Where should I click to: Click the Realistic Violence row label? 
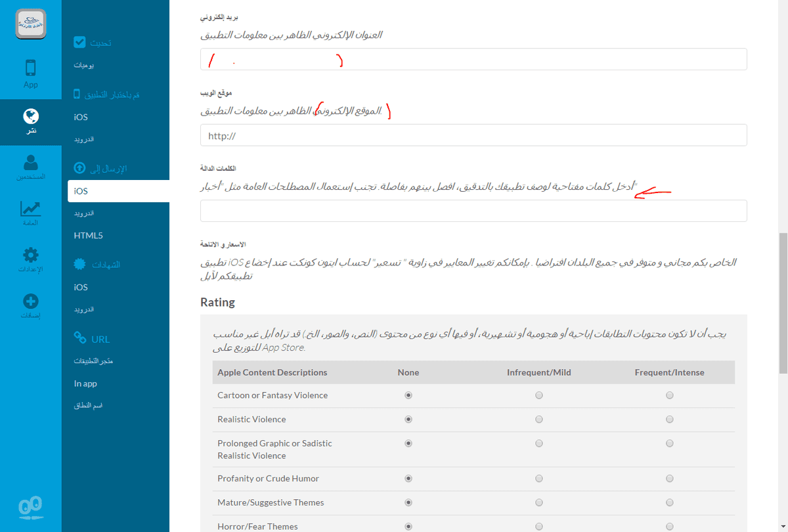click(252, 419)
